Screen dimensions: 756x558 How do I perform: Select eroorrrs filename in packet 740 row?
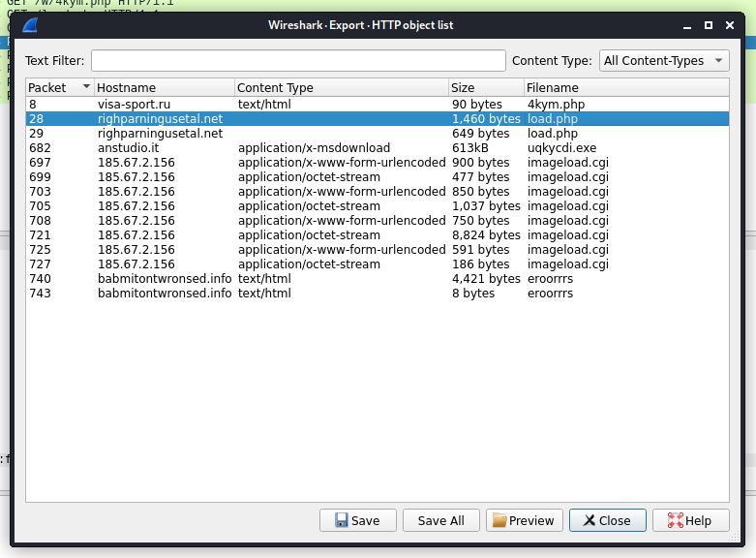pos(550,278)
